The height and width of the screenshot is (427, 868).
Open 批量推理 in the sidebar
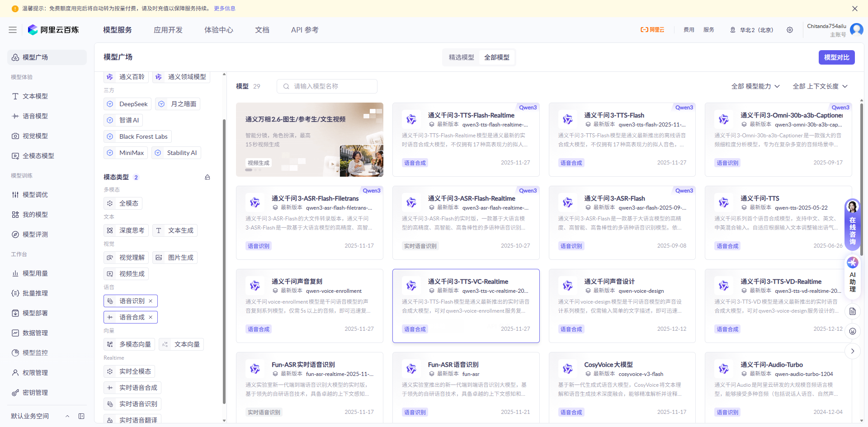tap(47, 293)
